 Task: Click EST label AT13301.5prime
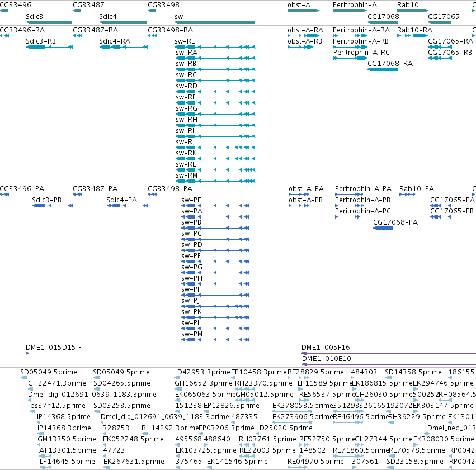pos(68,450)
